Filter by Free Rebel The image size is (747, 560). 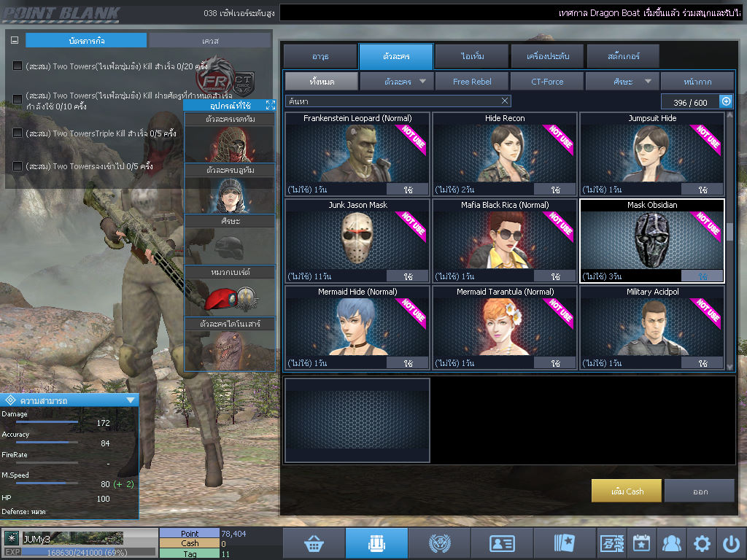tap(472, 82)
